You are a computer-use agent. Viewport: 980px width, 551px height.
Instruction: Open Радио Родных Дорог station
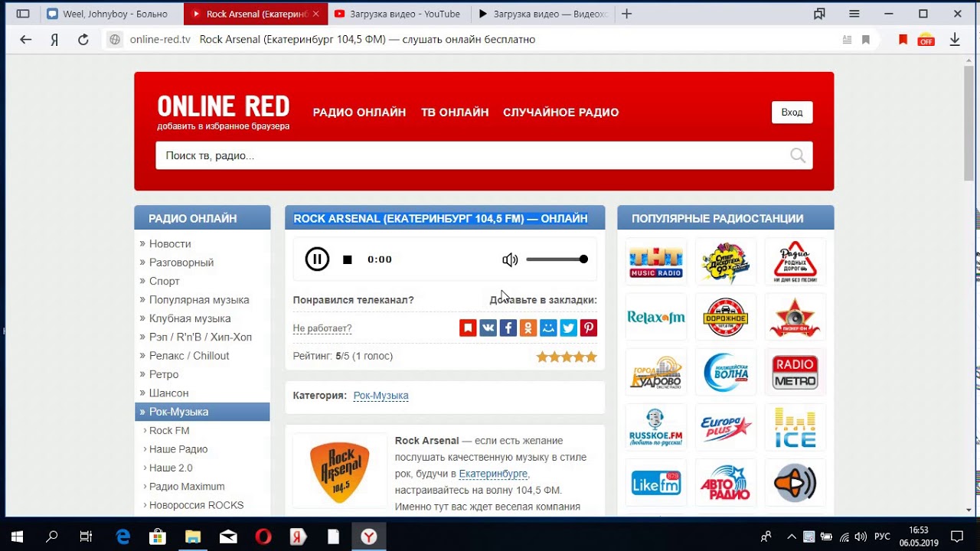[x=795, y=262]
